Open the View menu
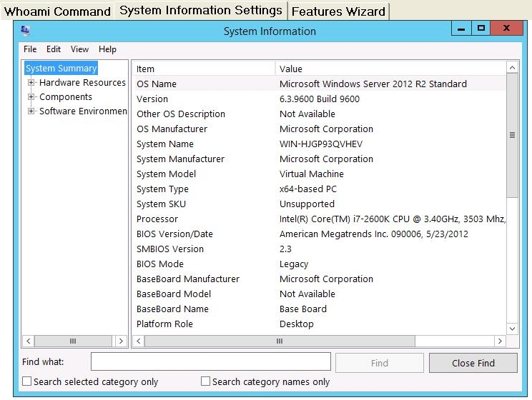 79,49
